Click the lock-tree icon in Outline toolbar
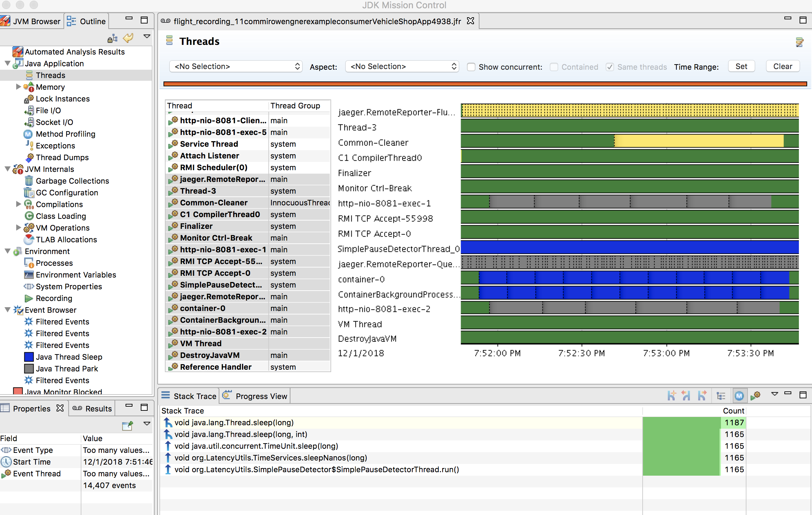 [x=112, y=38]
